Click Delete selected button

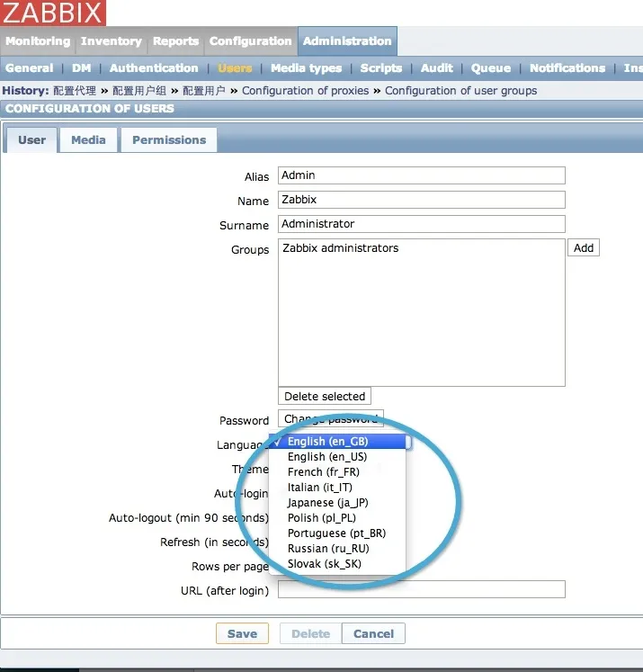(x=325, y=396)
